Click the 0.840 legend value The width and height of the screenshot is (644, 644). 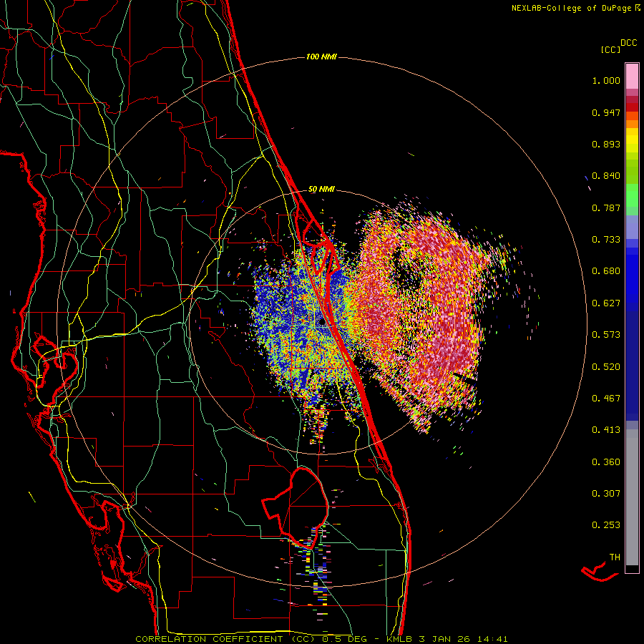(x=606, y=176)
